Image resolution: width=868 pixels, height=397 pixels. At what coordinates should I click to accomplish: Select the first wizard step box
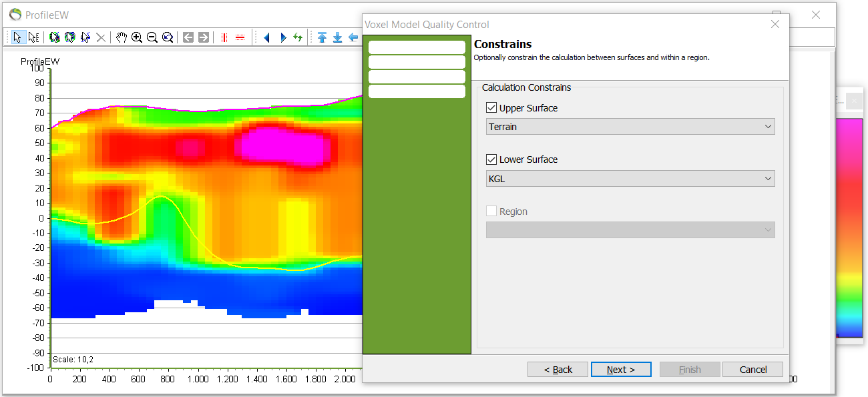(417, 47)
